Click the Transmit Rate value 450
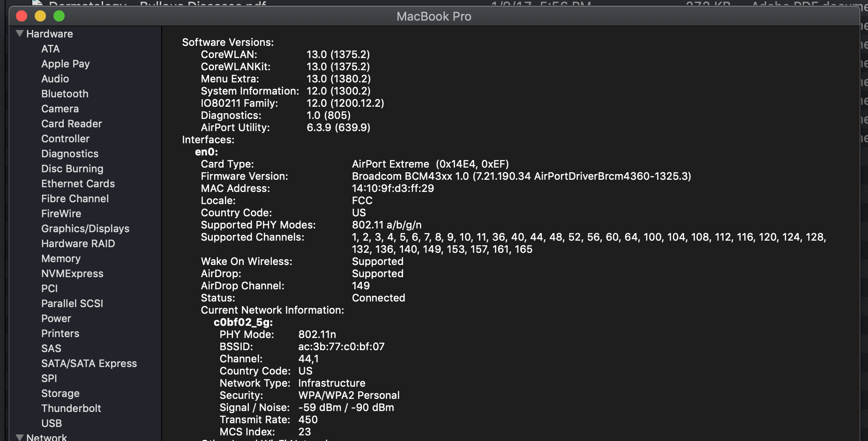Screen dimensions: 868x441 coord(308,419)
